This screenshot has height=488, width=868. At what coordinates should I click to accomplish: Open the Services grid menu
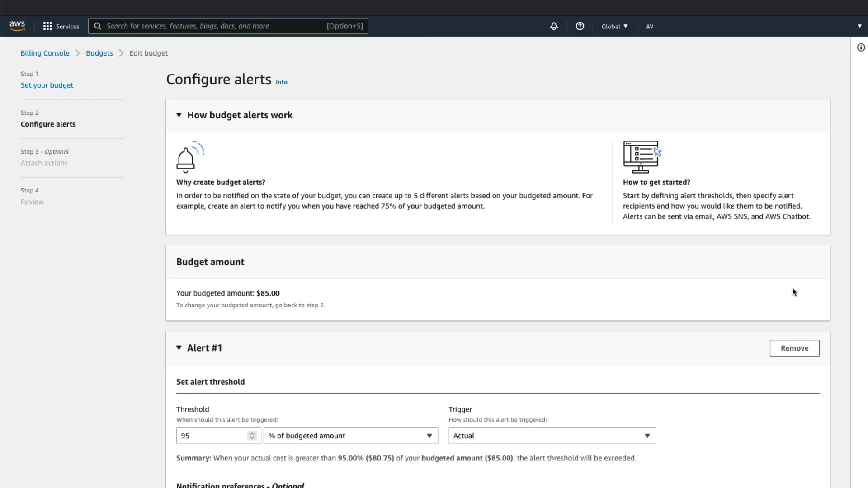point(47,26)
